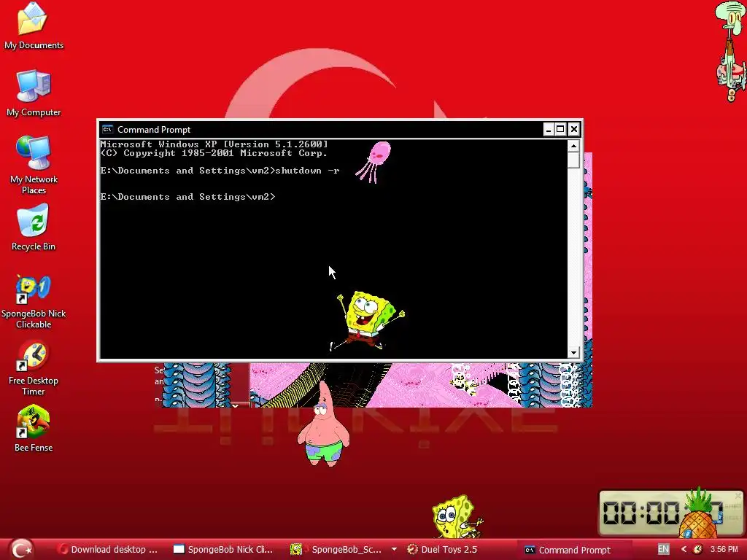Switch to Duel Toys 2.5 taskbar button
The image size is (747, 560).
coord(443,550)
